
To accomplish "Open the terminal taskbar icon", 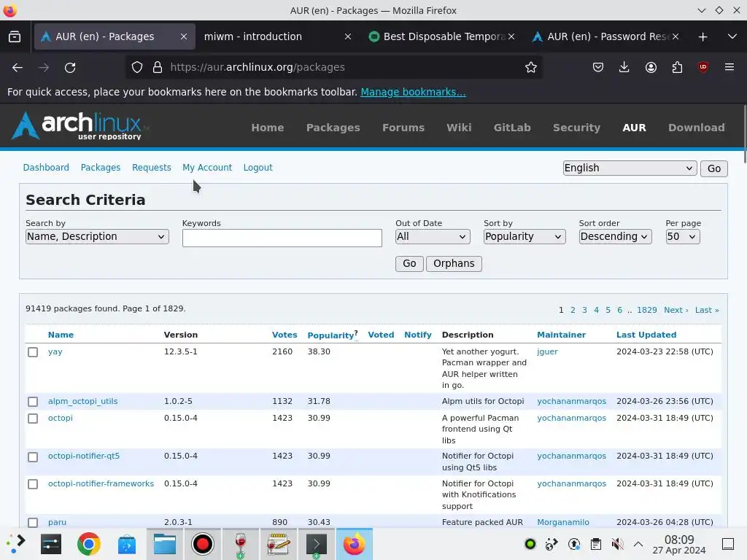I will [317, 544].
